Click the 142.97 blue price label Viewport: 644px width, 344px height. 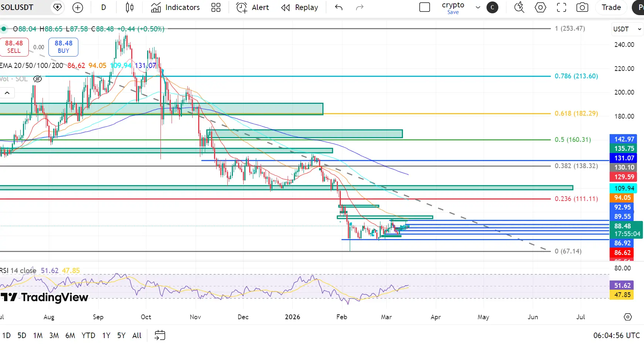(x=623, y=139)
